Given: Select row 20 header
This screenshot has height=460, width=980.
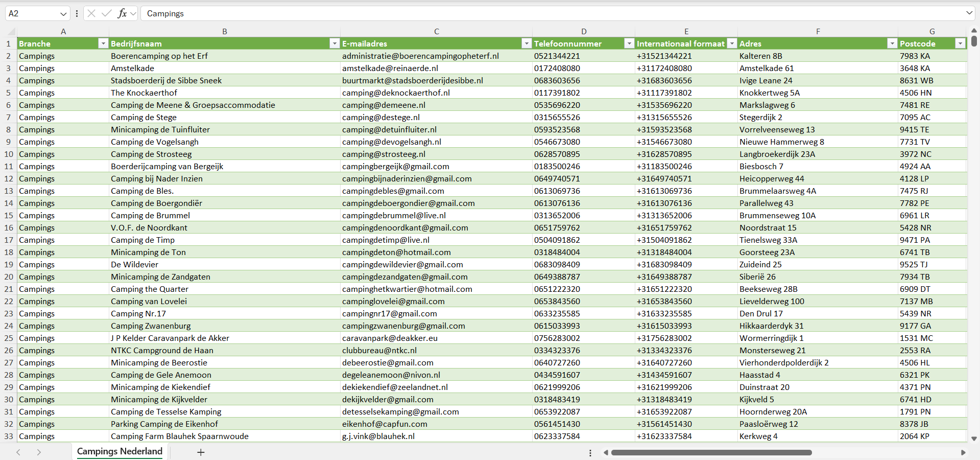Looking at the screenshot, I should click(x=9, y=277).
